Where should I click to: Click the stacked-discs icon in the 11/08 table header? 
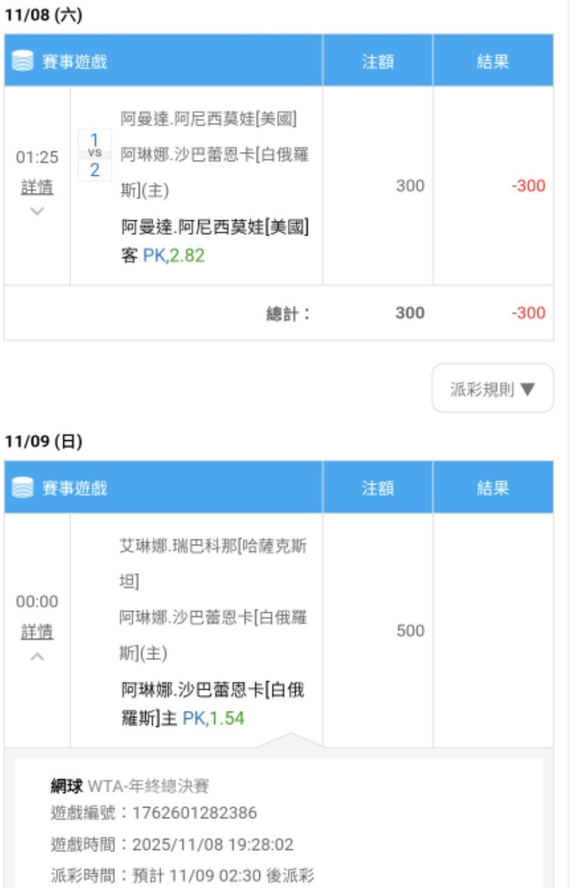click(23, 61)
